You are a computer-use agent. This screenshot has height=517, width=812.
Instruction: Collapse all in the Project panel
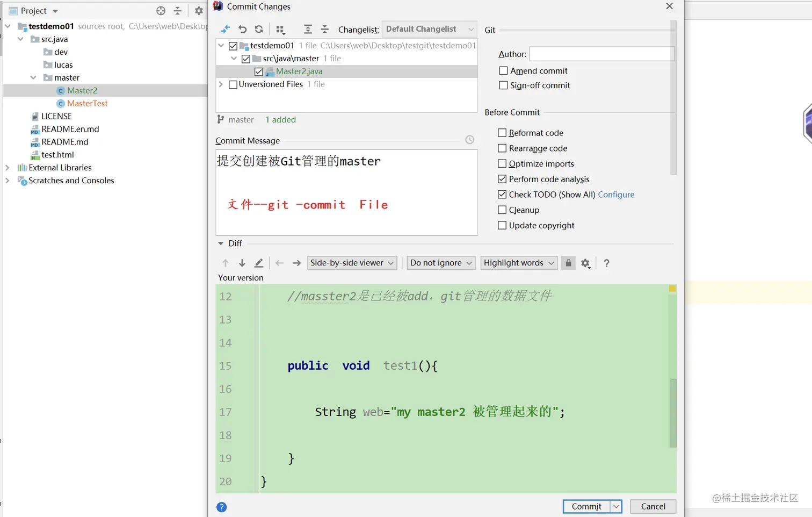click(x=178, y=11)
